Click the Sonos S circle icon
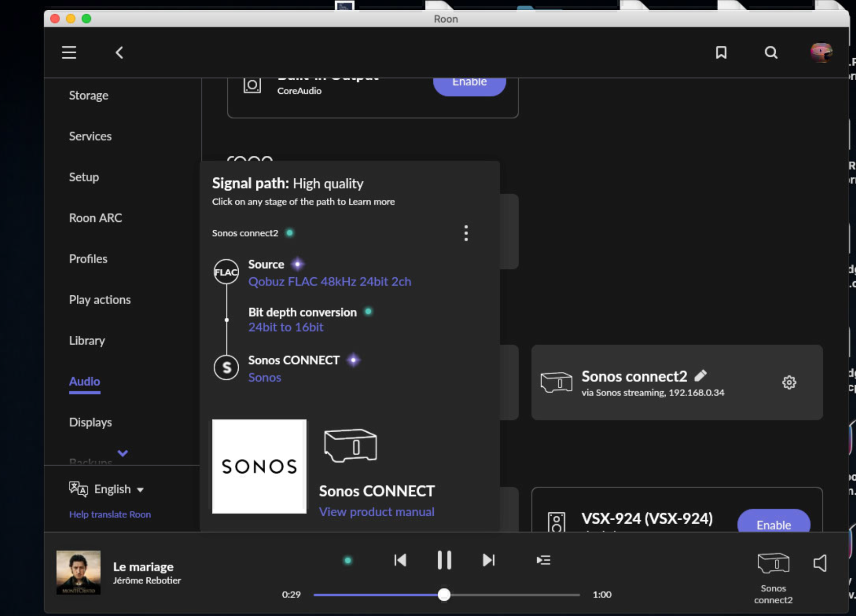The height and width of the screenshot is (616, 856). (x=226, y=367)
